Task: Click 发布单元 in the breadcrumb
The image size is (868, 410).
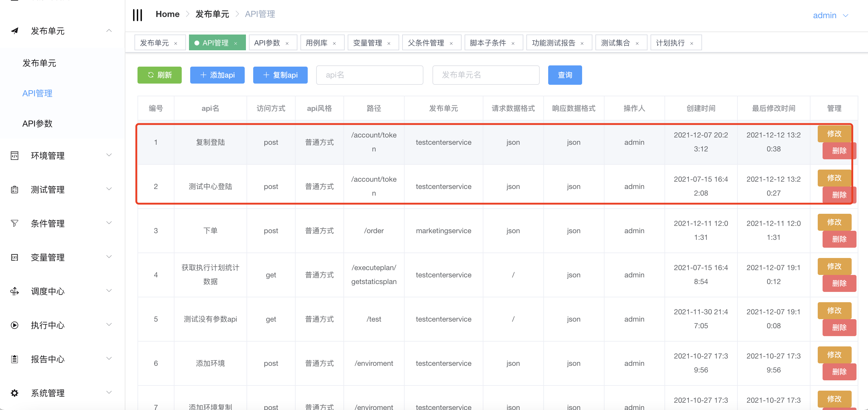Action: click(x=212, y=14)
